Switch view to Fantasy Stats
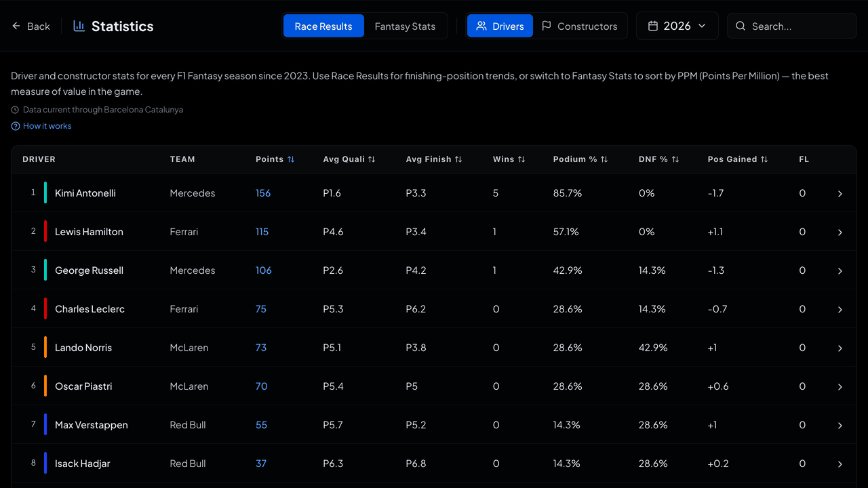 click(x=405, y=26)
